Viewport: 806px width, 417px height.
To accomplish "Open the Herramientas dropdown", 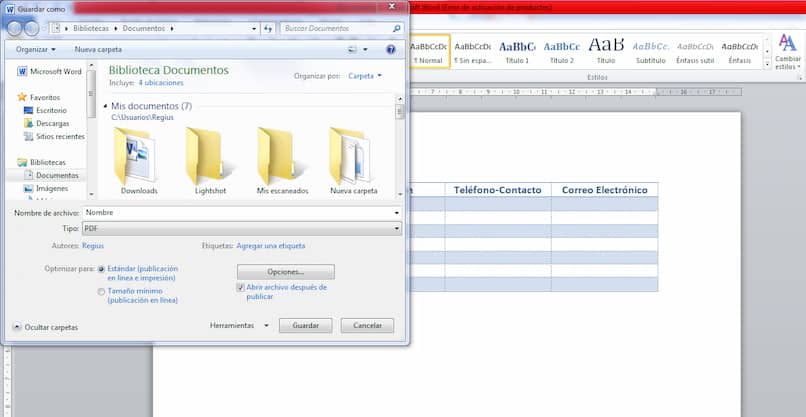I will coord(239,325).
